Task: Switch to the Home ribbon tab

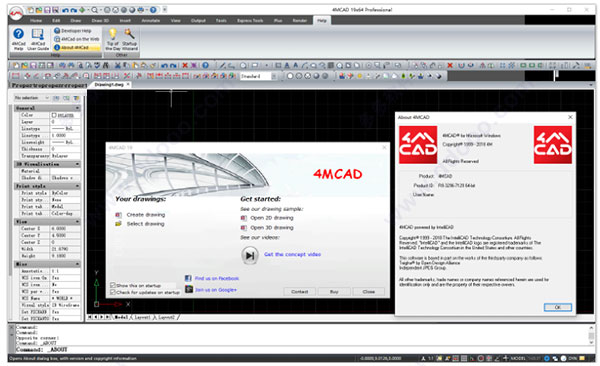Action: pos(36,21)
